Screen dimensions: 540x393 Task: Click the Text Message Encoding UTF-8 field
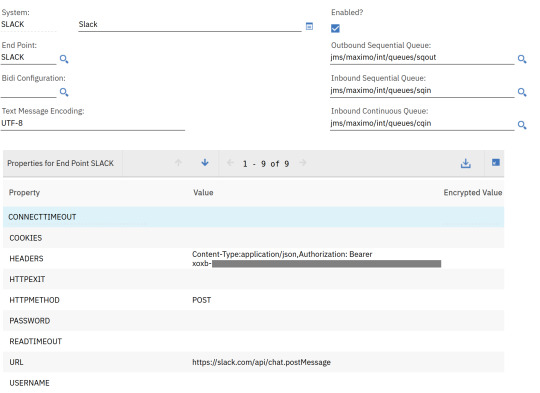point(93,123)
